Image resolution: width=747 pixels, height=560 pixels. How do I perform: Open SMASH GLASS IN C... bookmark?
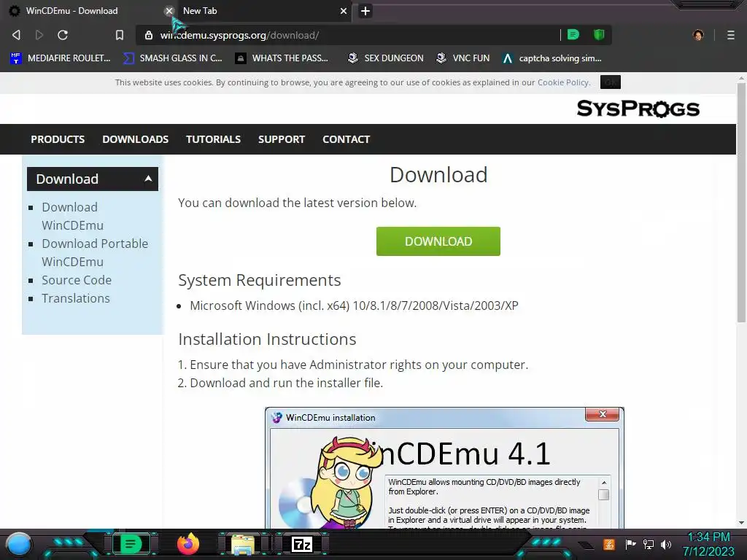coord(173,58)
